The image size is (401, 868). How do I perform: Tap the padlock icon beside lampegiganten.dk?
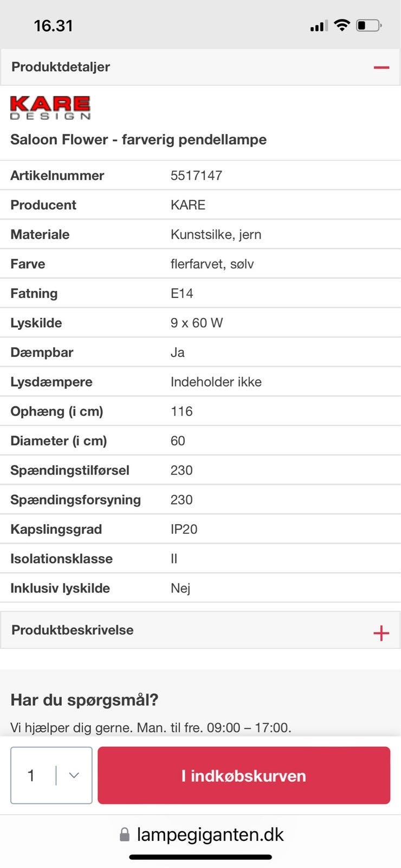pyautogui.click(x=125, y=834)
